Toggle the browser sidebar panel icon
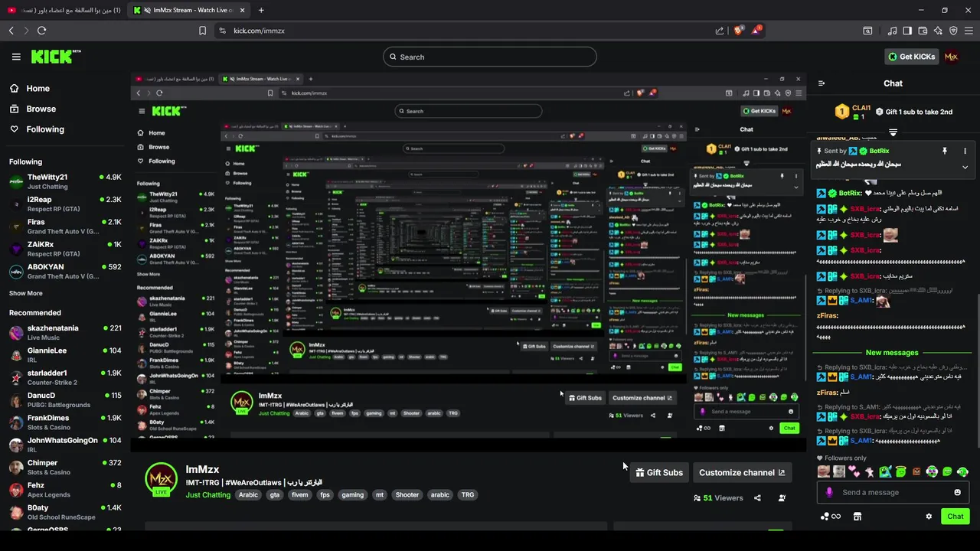The width and height of the screenshot is (980, 551). pyautogui.click(x=907, y=31)
